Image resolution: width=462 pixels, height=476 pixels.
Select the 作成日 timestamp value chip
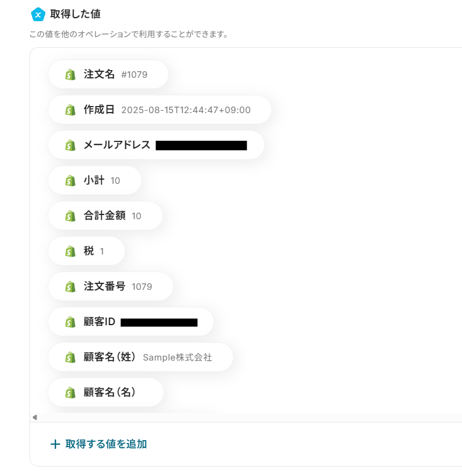click(x=159, y=110)
